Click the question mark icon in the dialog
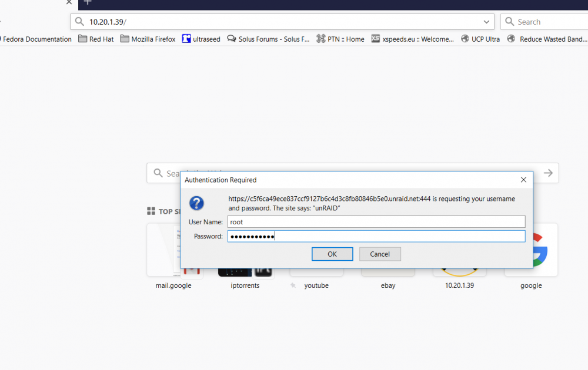 (196, 203)
